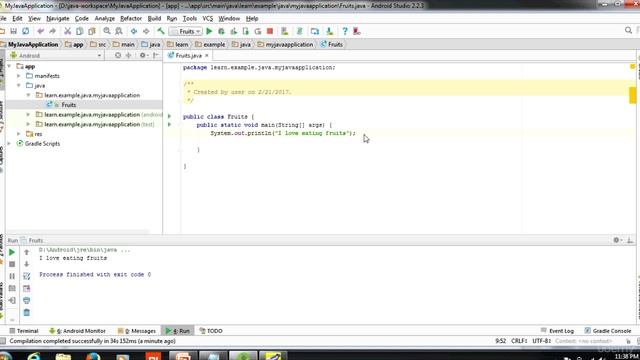Expand the res folder
Screen dimensions: 640x360
pyautogui.click(x=19, y=134)
